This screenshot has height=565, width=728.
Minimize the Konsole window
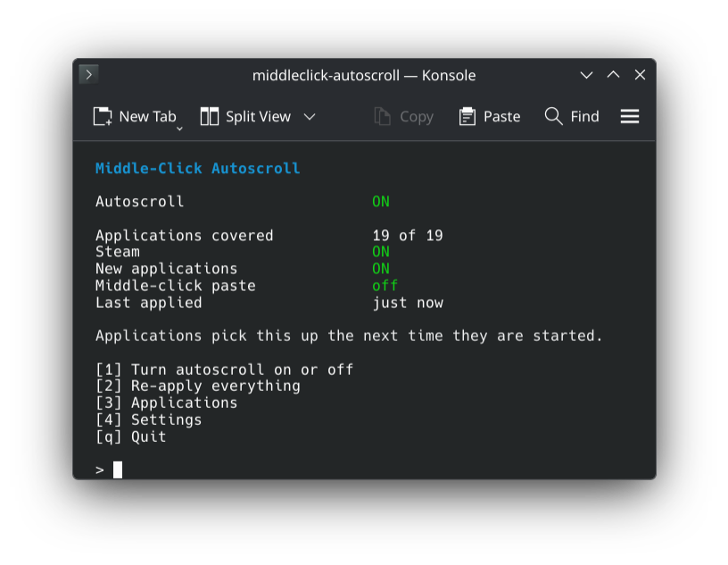[586, 75]
